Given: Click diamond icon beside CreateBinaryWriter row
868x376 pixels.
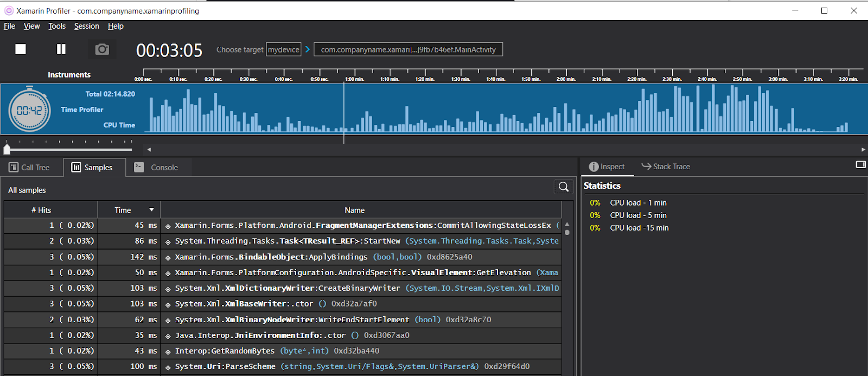Looking at the screenshot, I should (168, 289).
